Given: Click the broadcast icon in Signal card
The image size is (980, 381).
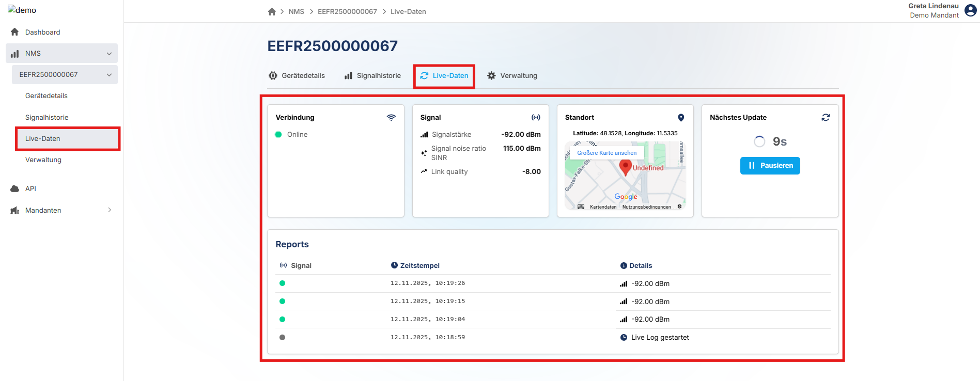Looking at the screenshot, I should point(536,118).
